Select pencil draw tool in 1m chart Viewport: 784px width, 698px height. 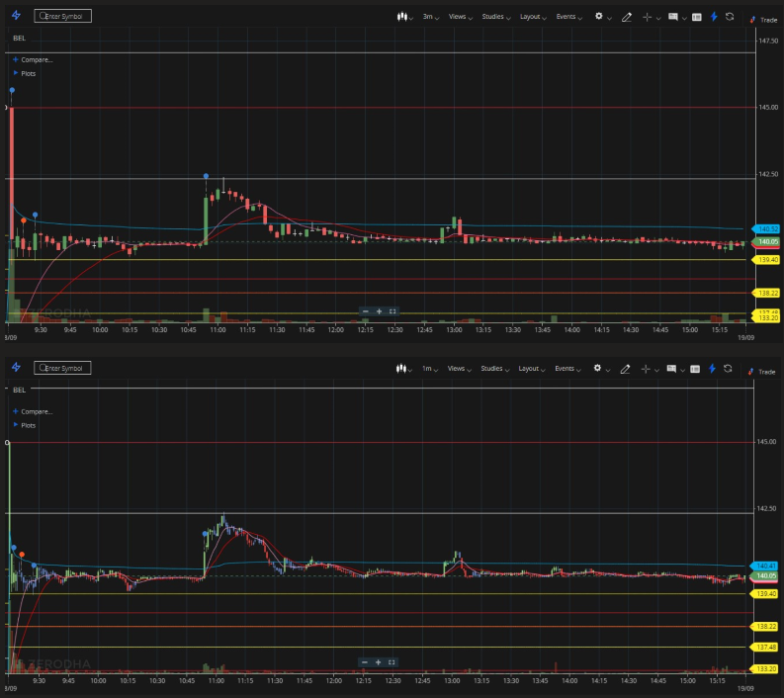[625, 369]
